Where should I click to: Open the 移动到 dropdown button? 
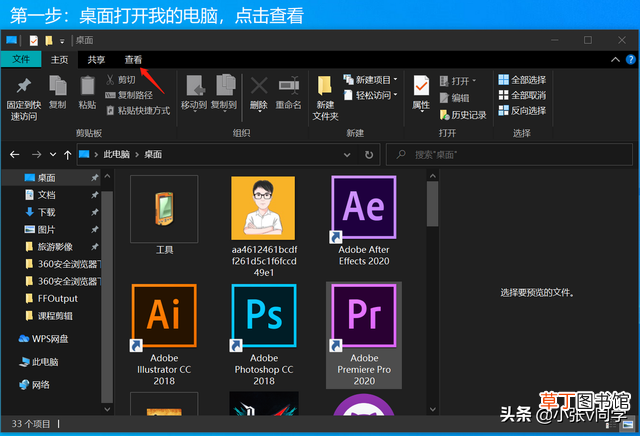(194, 93)
